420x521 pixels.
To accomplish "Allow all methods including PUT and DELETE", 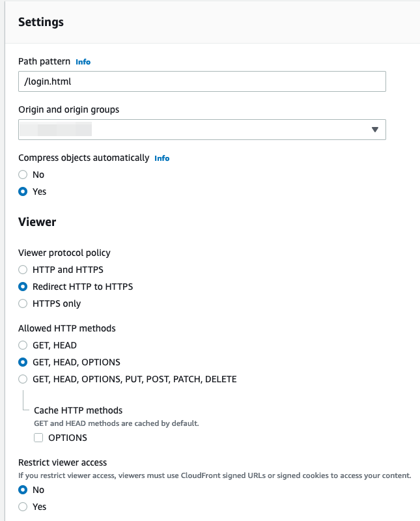I will [x=23, y=379].
